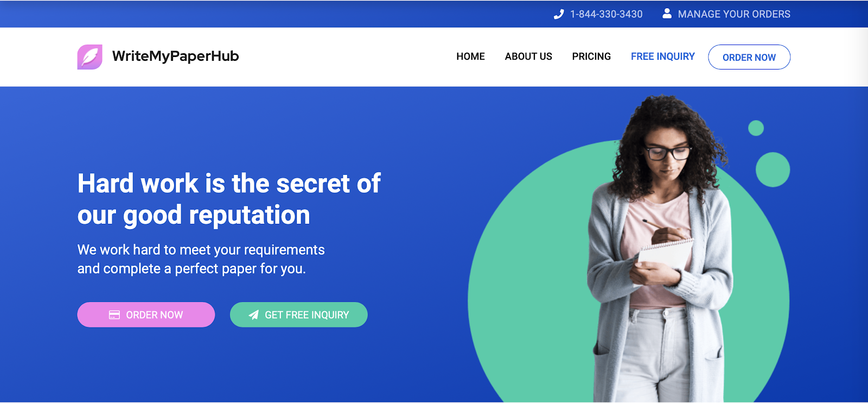Click the Get Free Inquiry button

pos(299,315)
